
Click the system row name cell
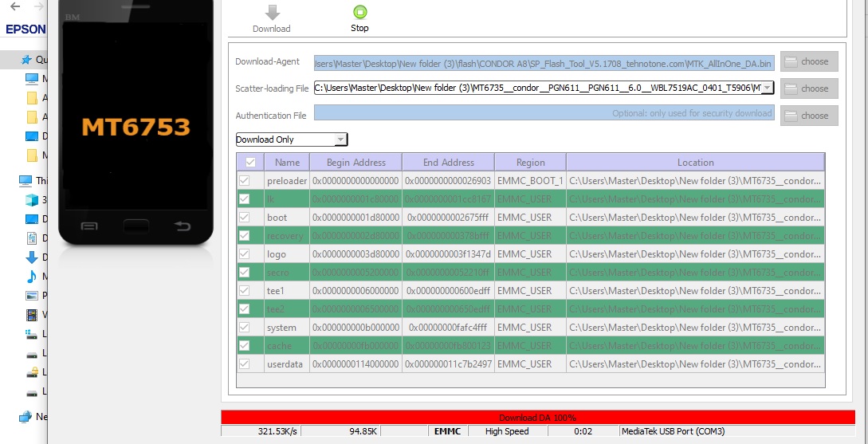coord(287,327)
